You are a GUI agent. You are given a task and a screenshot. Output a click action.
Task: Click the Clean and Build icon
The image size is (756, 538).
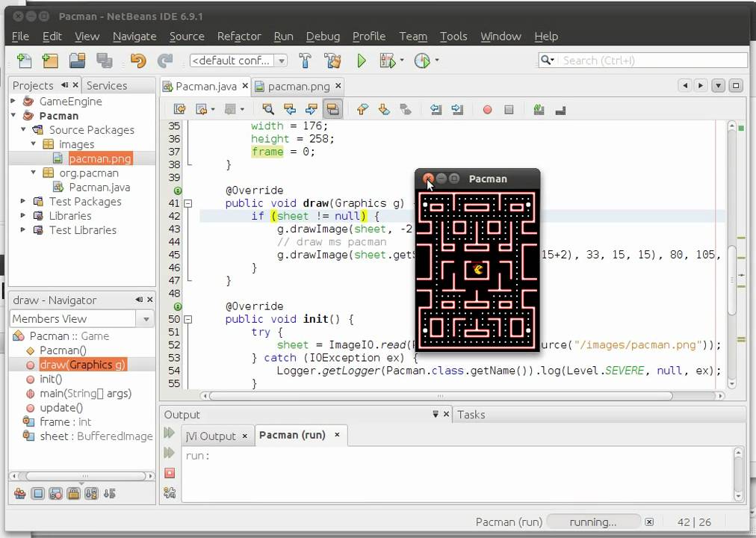332,61
